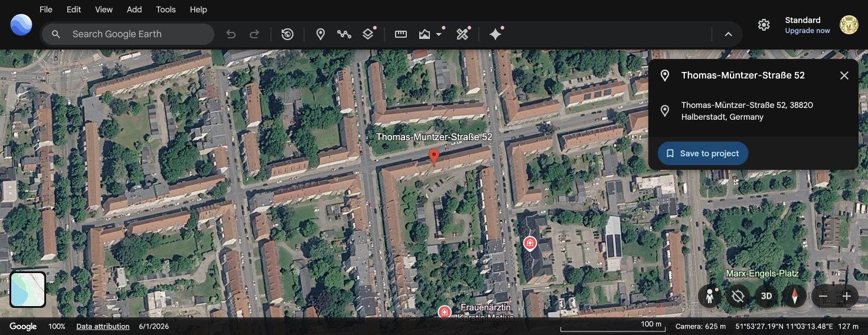Click the search magnifier icon
This screenshot has width=868, height=335.
point(56,34)
